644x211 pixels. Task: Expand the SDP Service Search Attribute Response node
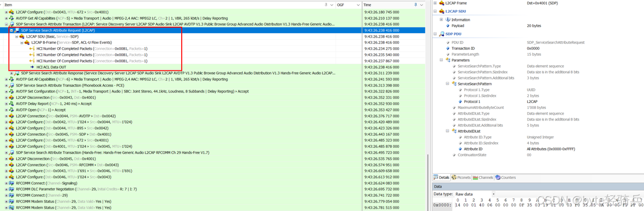(x=12, y=73)
